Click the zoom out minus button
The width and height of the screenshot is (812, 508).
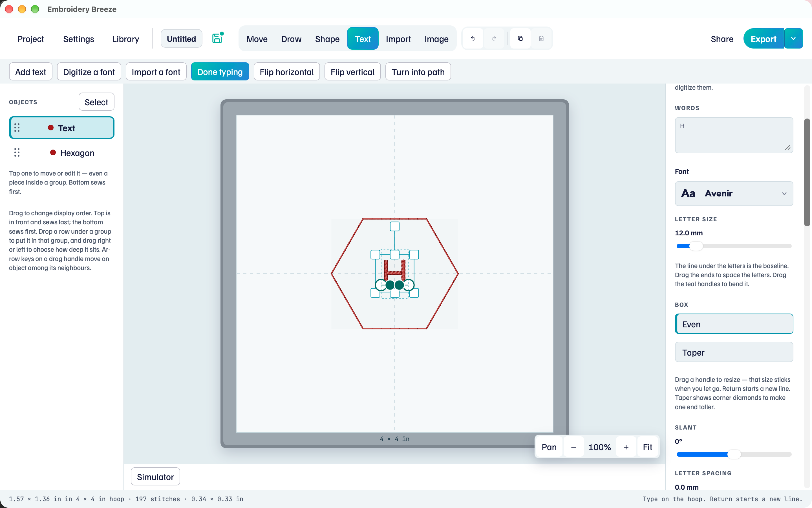coord(573,447)
